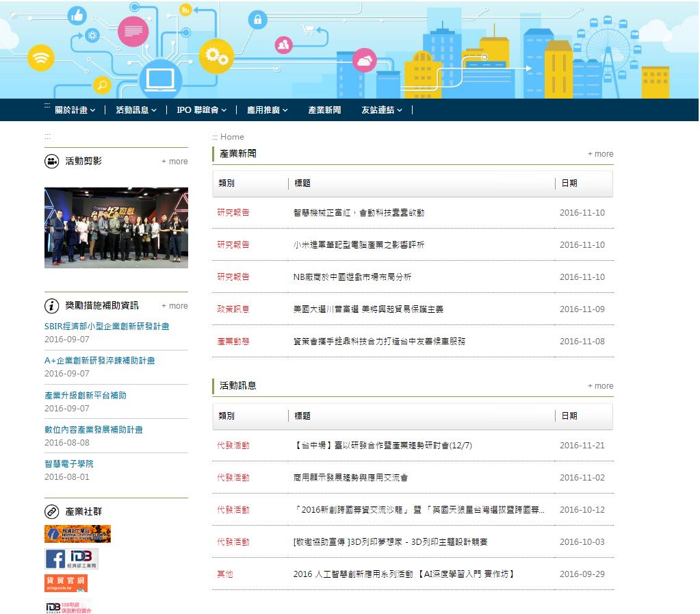Expand the 關於計畫 dropdown menu
700x614 pixels.
[75, 110]
